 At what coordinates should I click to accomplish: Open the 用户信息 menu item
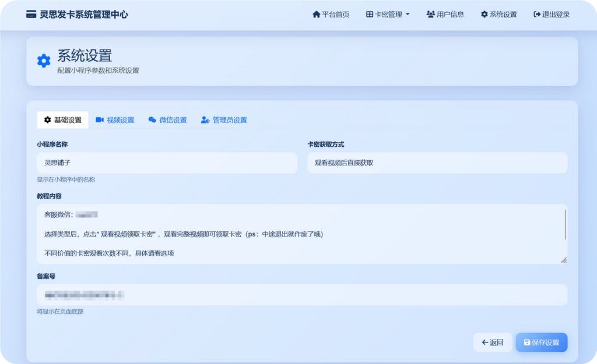click(x=445, y=15)
